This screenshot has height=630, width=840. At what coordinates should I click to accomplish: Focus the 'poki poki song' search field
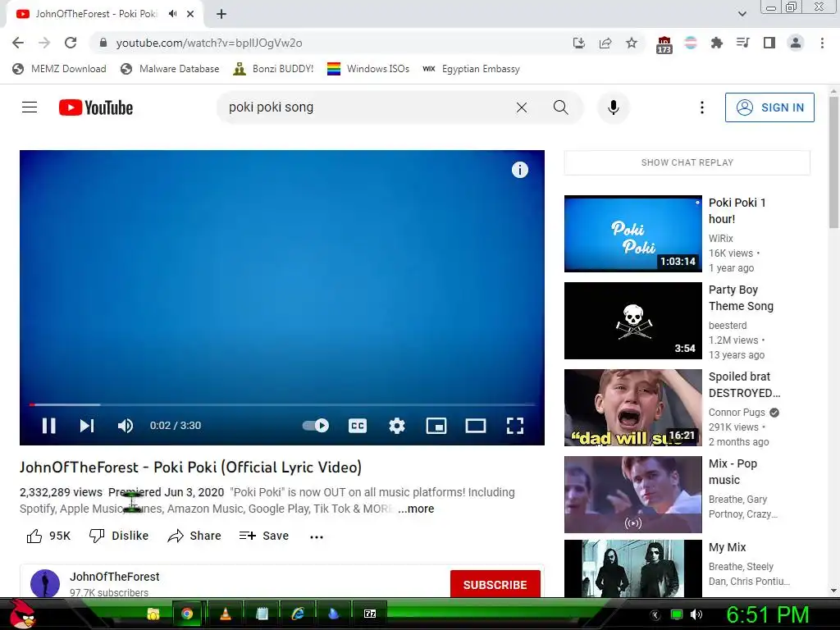[364, 107]
